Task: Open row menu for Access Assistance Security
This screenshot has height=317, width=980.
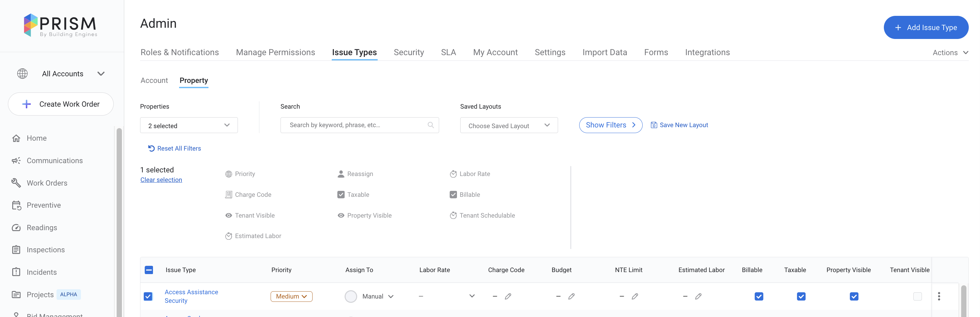Action: click(x=939, y=297)
